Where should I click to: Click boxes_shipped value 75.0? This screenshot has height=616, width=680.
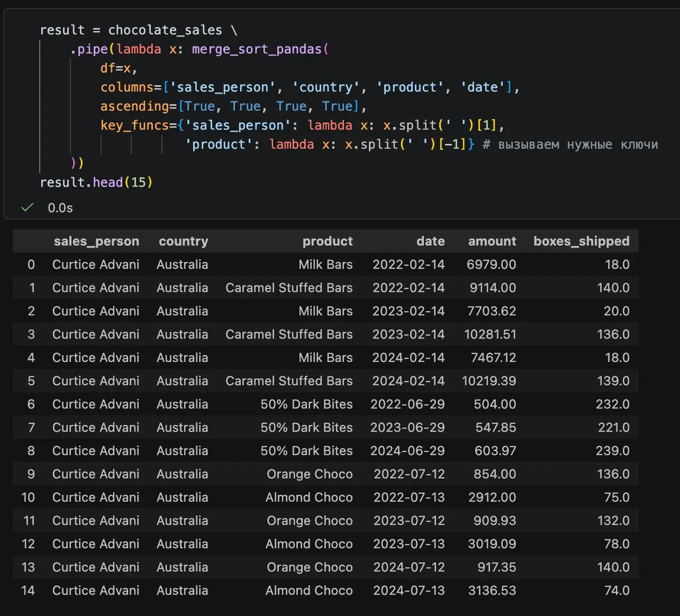(617, 497)
